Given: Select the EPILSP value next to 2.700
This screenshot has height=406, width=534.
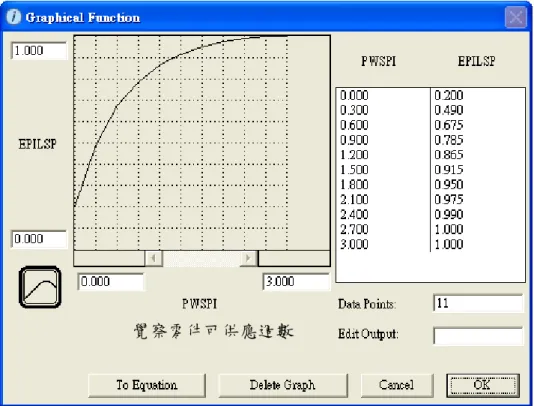Looking at the screenshot, I should click(x=449, y=230).
